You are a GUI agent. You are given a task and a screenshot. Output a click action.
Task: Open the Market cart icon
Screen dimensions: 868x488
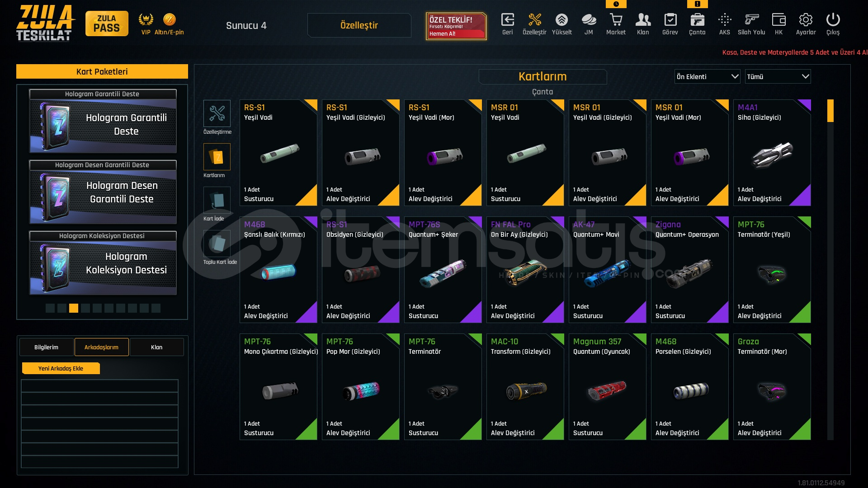pyautogui.click(x=616, y=20)
